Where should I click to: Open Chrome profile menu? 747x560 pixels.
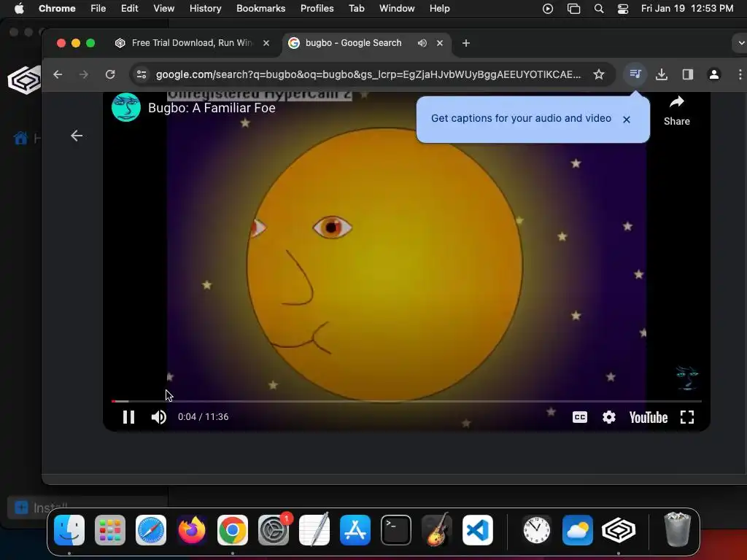click(713, 74)
